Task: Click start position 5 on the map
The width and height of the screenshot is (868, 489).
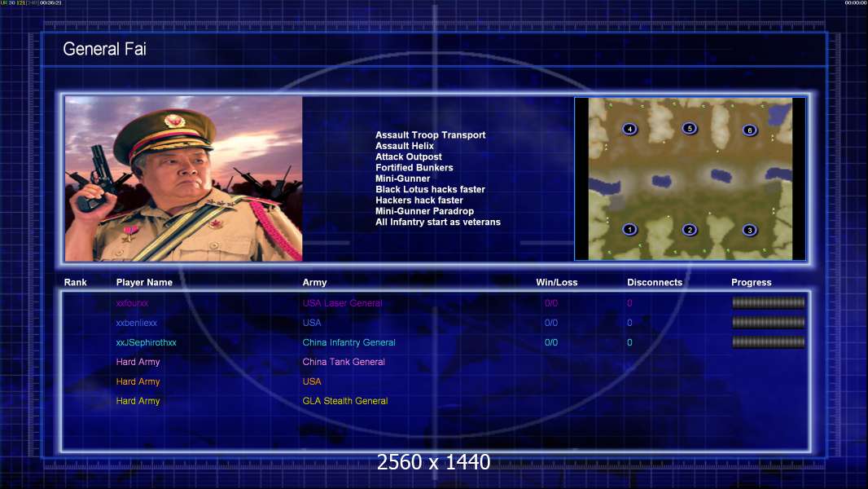Action: [x=689, y=129]
